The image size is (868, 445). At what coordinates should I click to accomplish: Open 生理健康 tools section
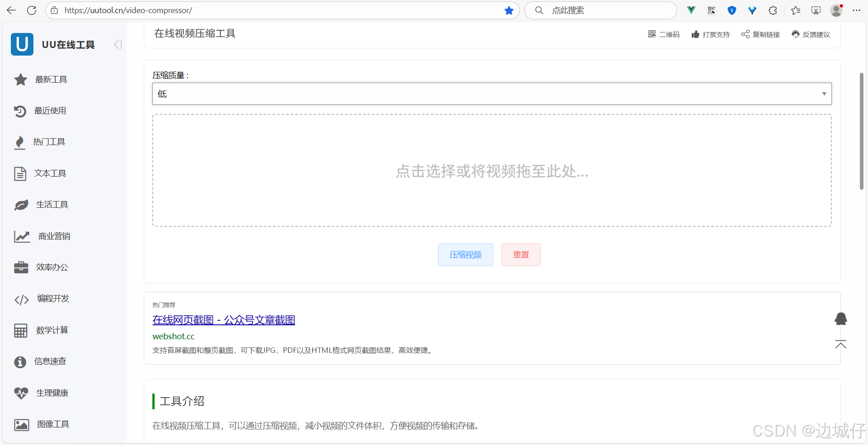tap(52, 393)
